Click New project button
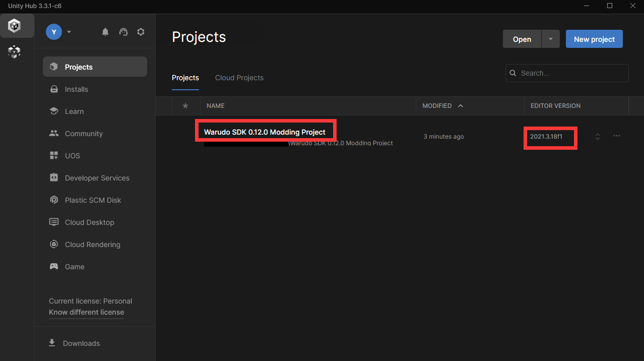This screenshot has width=644, height=361. [594, 39]
